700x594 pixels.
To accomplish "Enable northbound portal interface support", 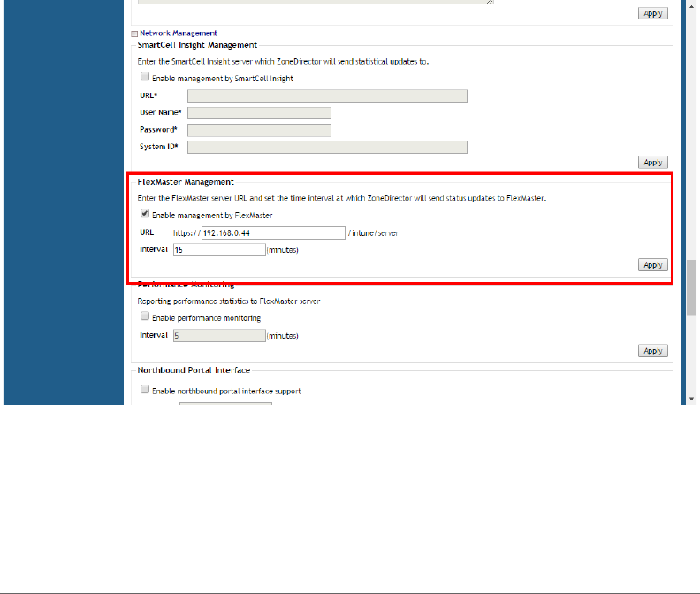I will [x=145, y=390].
